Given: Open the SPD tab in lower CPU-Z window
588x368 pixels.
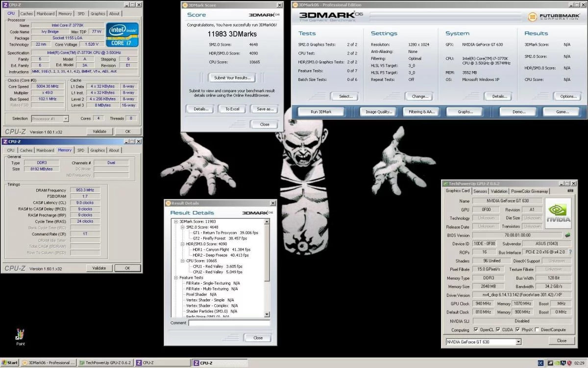Looking at the screenshot, I should pos(81,150).
